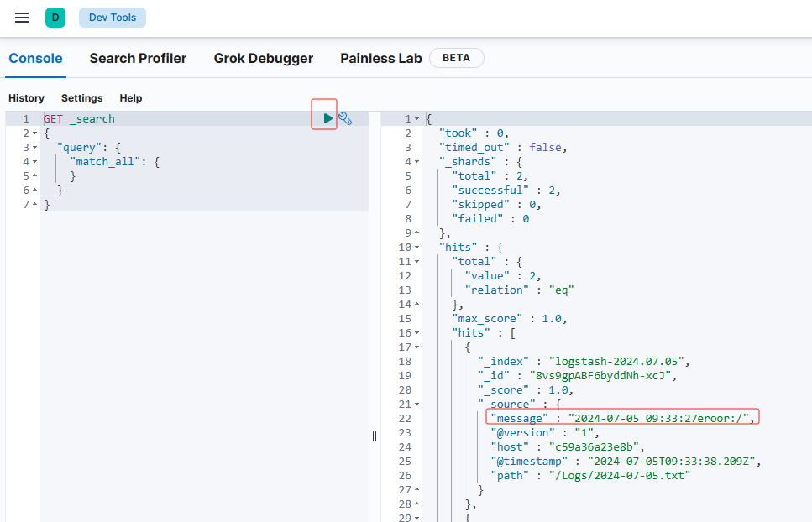Screen dimensions: 812x522
Task: Click the BETA badge
Action: tap(456, 58)
